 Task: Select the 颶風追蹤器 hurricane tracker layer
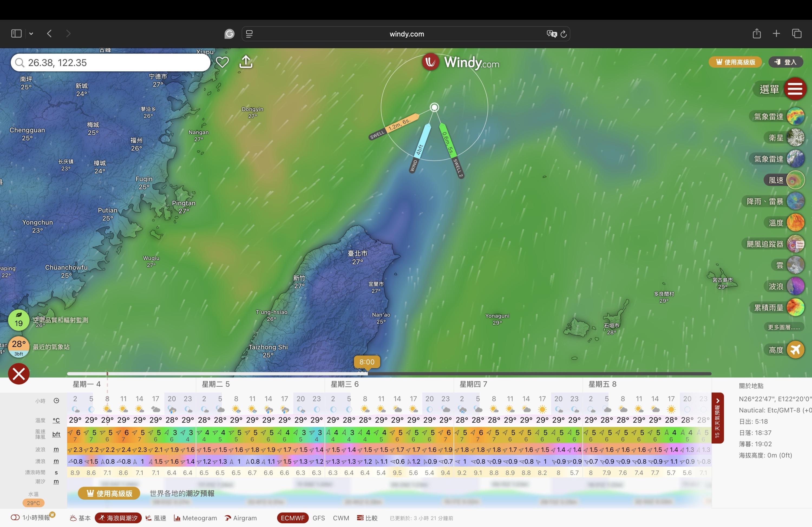coord(795,244)
